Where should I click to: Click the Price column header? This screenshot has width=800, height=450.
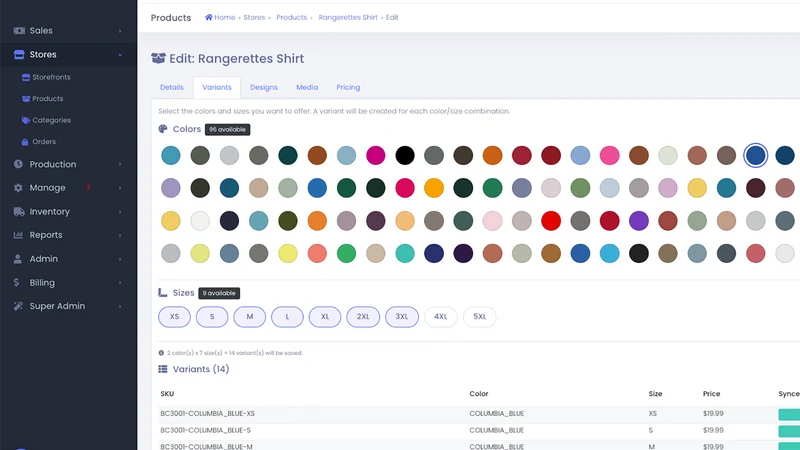click(711, 394)
